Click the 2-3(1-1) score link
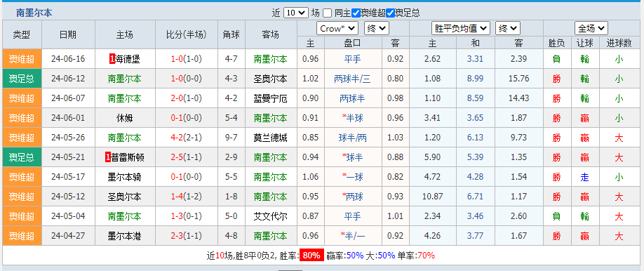644x271 pixels. click(x=187, y=236)
